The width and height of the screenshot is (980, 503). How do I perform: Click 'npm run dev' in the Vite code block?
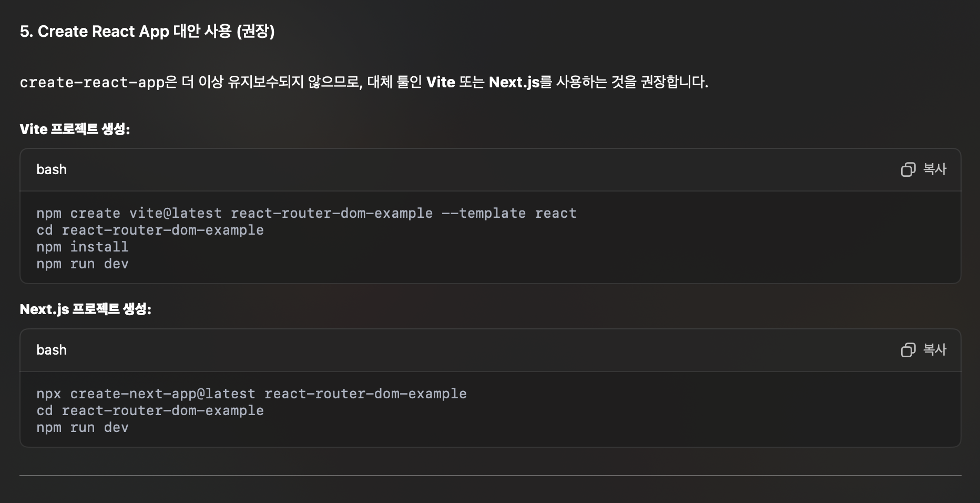83,264
